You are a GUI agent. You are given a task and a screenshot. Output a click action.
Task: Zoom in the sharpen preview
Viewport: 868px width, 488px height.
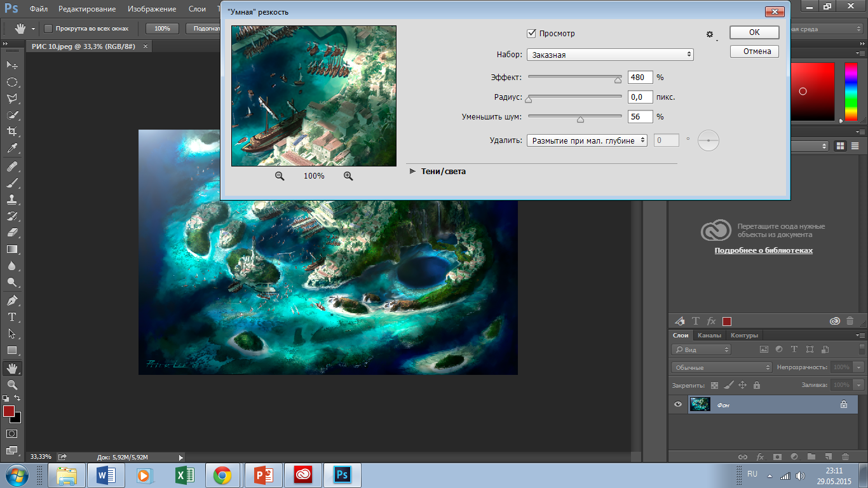348,175
